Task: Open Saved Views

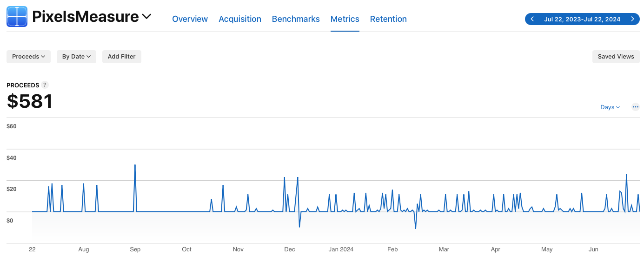Action: pyautogui.click(x=616, y=57)
